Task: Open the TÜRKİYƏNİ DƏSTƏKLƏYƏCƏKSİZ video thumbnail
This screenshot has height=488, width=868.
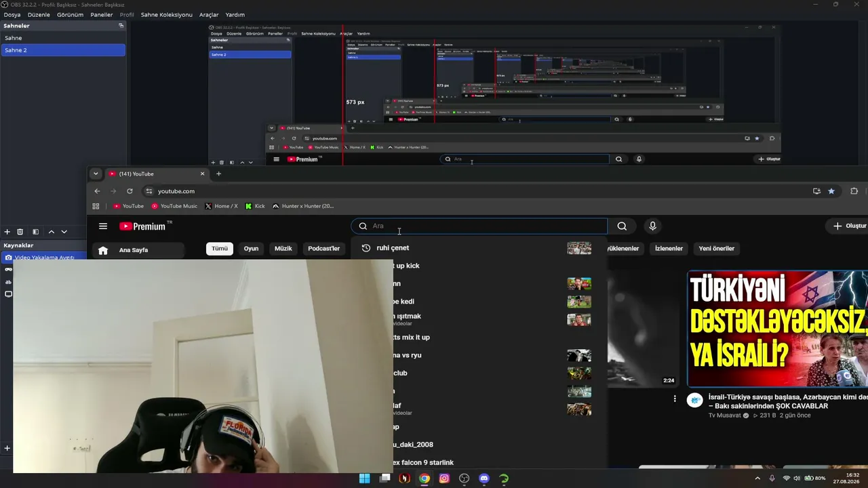Action: [778, 329]
